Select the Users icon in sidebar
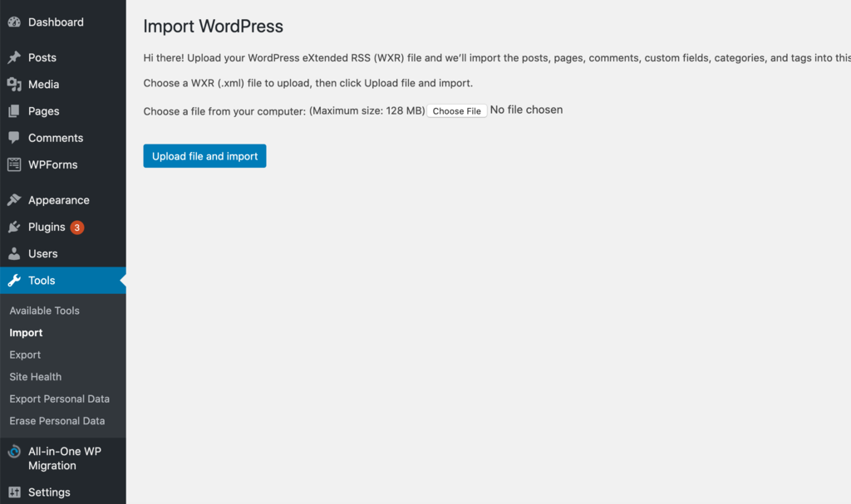 tap(14, 253)
